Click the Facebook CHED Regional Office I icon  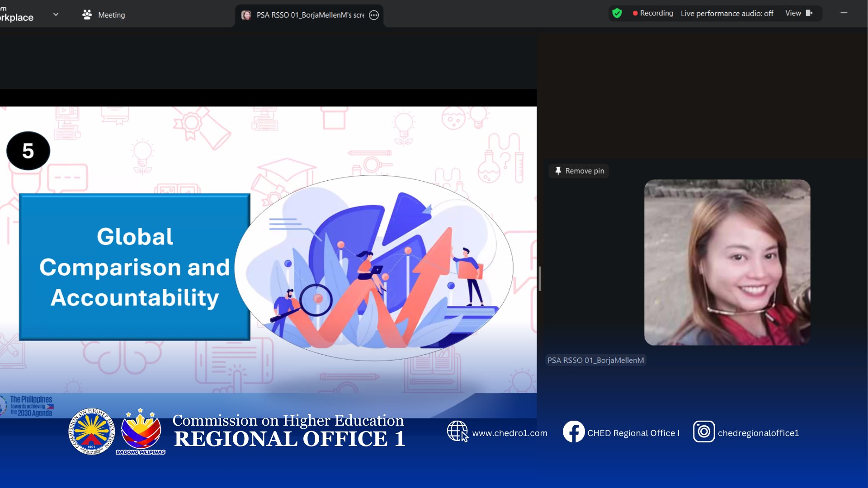(573, 432)
